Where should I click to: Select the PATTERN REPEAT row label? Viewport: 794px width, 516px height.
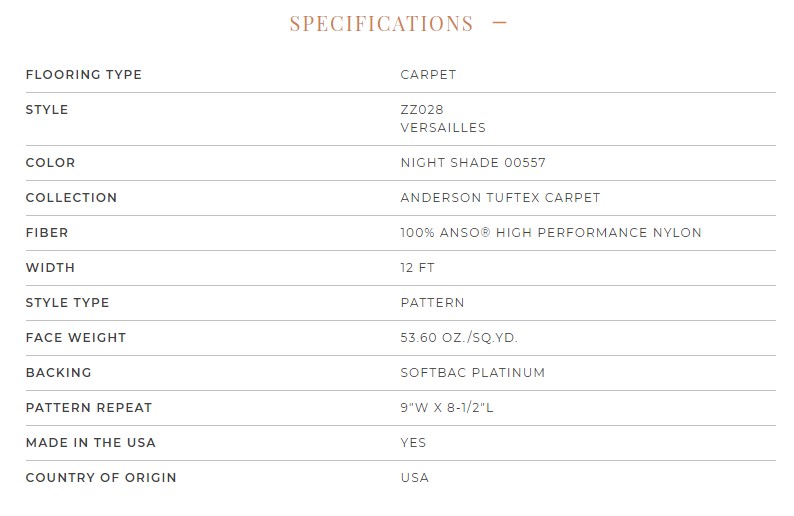point(89,407)
